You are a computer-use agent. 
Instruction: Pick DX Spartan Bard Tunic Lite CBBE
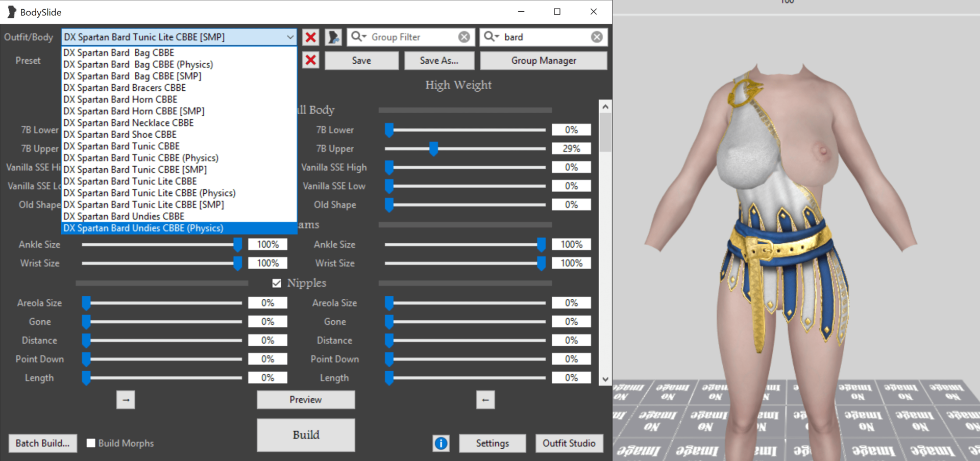click(179, 182)
